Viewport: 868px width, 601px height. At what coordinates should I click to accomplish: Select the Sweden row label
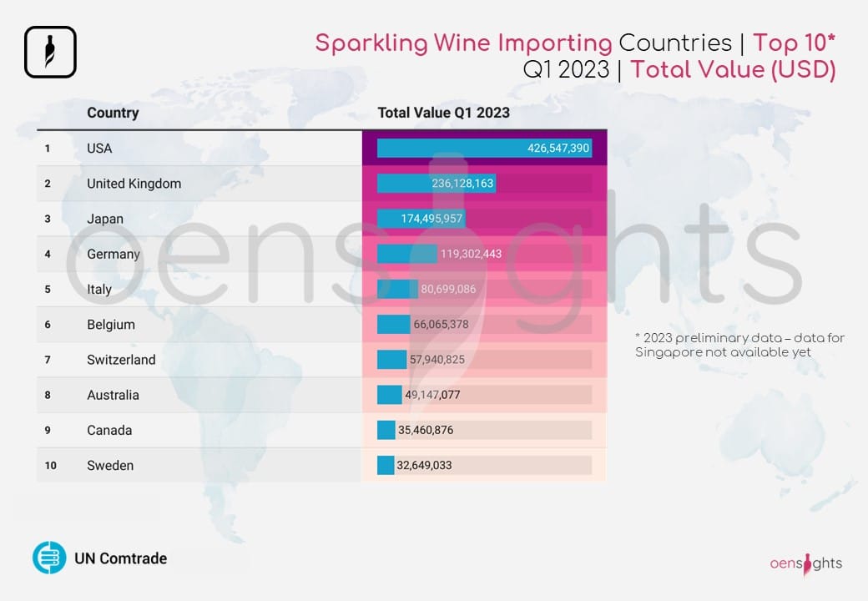point(110,466)
